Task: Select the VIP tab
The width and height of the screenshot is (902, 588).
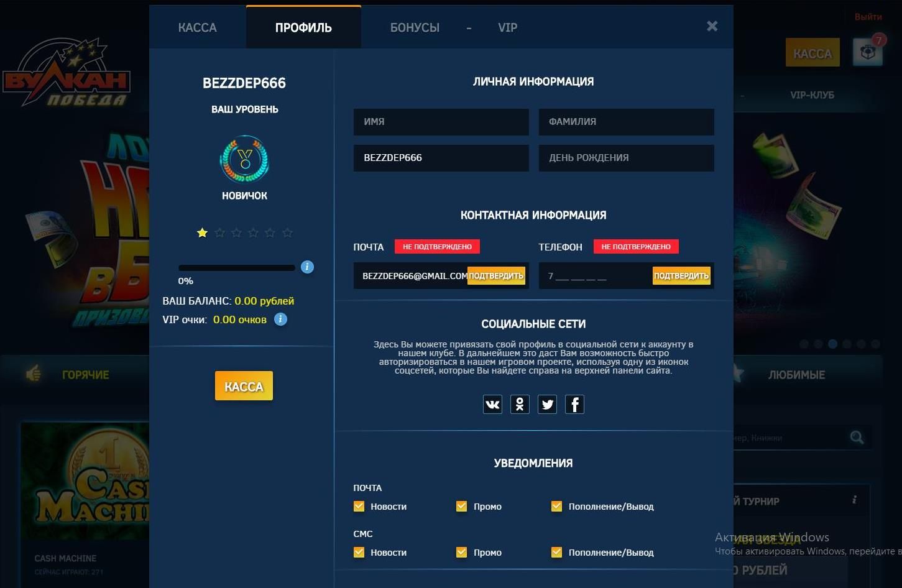Action: (507, 28)
